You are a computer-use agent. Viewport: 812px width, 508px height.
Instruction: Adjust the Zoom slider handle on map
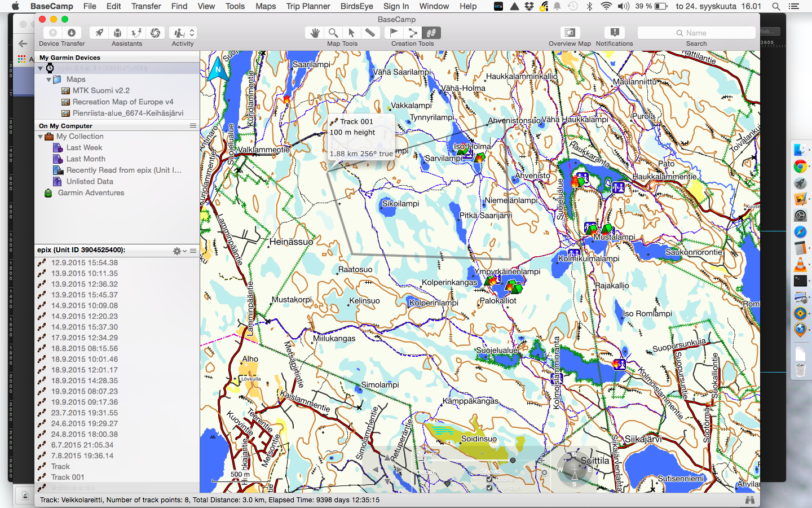[513, 460]
